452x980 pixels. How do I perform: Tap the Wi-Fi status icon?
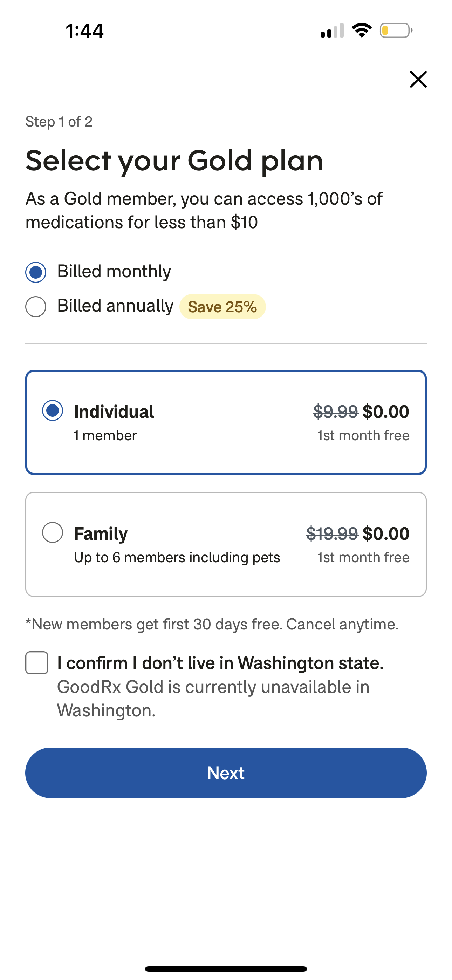pyautogui.click(x=362, y=30)
